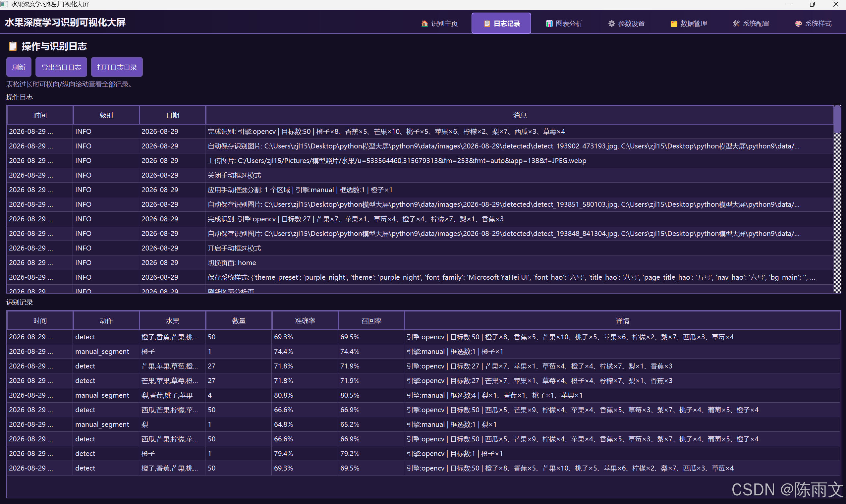Click the 日期 column header
This screenshot has width=846, height=504.
(x=173, y=115)
